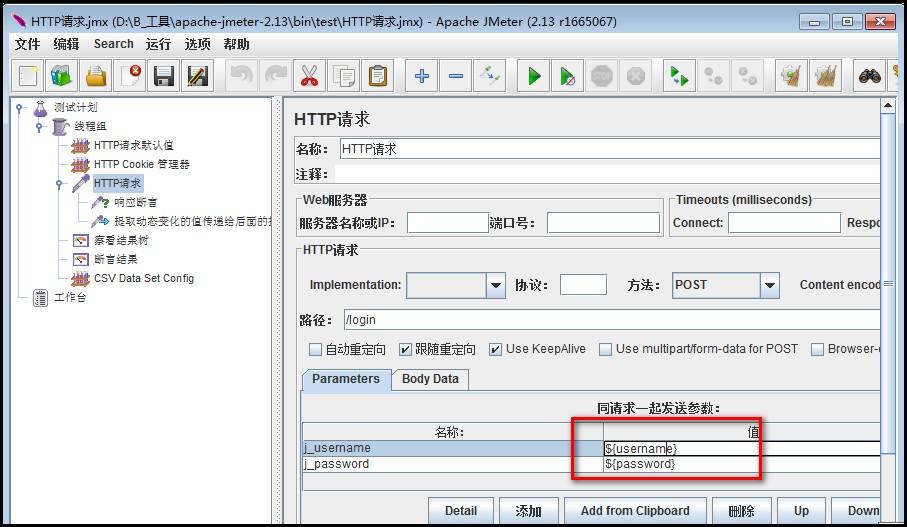Click the Clear all broom icon
Screen dimensions: 907x527
coord(826,76)
